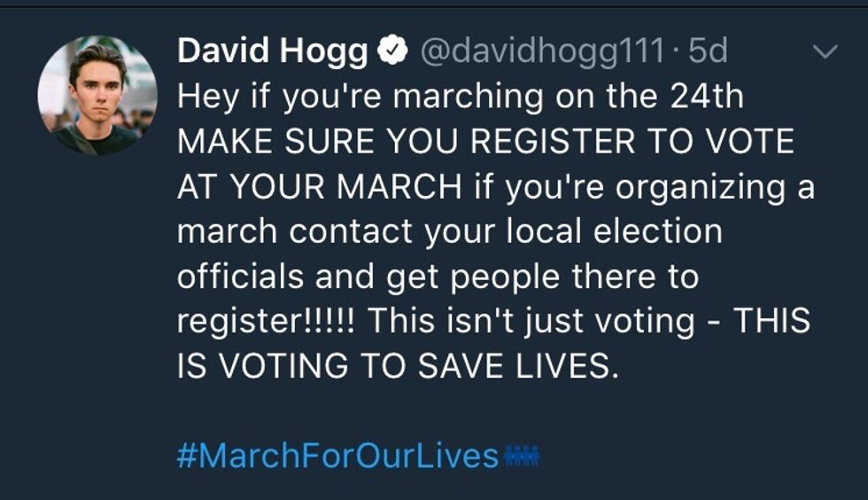This screenshot has width=868, height=500.
Task: Click "march contact your local election" line
Action: [x=449, y=232]
